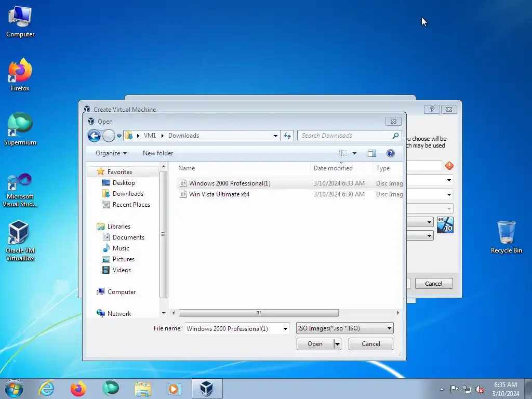The width and height of the screenshot is (532, 399).
Task: Click the VM1 breadcrumb in address bar
Action: 150,136
